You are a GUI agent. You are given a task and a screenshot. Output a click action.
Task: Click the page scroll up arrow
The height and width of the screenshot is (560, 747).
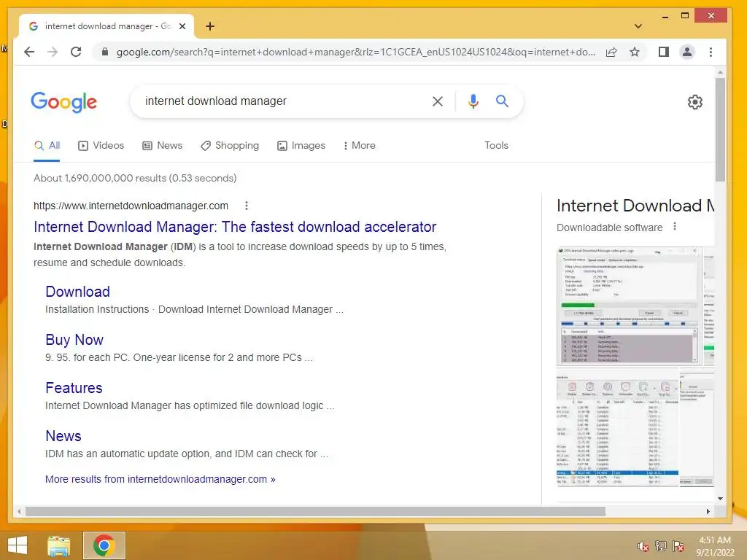pos(720,72)
